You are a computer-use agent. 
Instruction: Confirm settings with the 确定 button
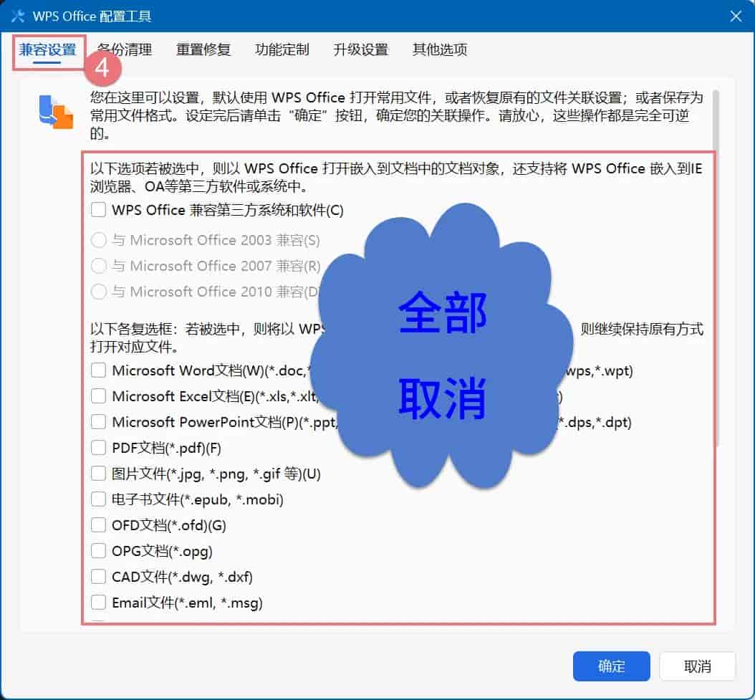pyautogui.click(x=611, y=666)
